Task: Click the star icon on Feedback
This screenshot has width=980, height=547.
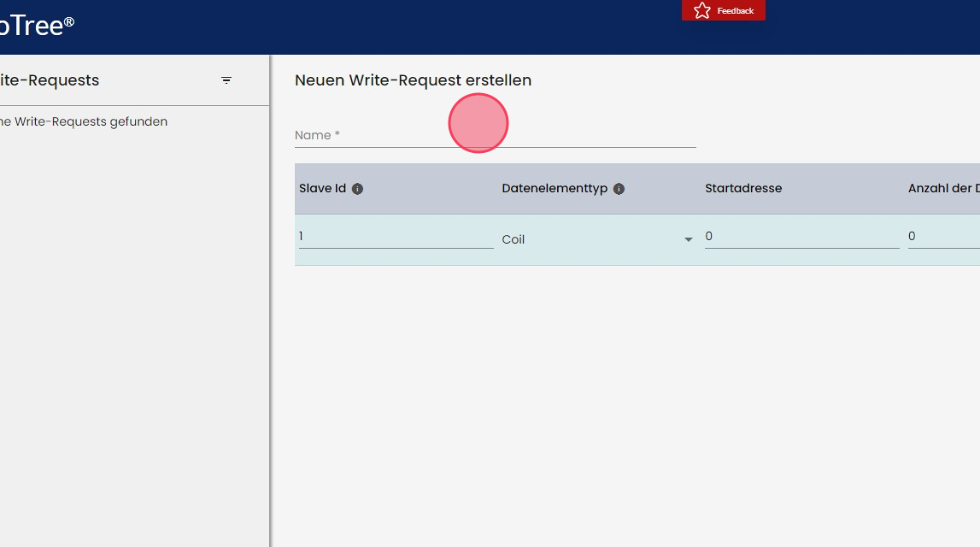Action: coord(702,10)
